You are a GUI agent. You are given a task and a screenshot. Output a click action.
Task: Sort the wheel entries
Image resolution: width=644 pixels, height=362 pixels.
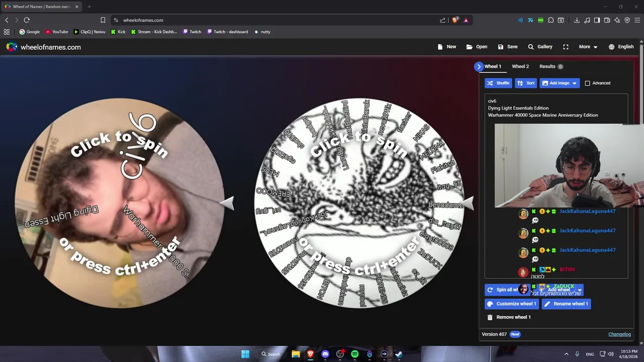tap(526, 83)
